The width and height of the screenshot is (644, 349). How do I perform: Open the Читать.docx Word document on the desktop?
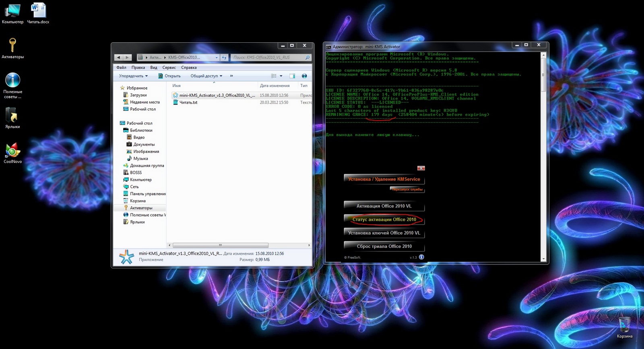38,13
